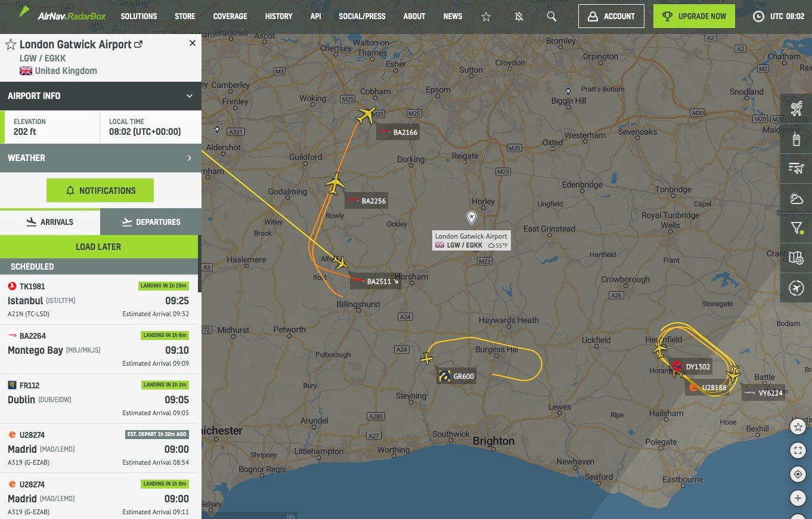Close the airport info panel
The width and height of the screenshot is (812, 519).
coord(192,43)
